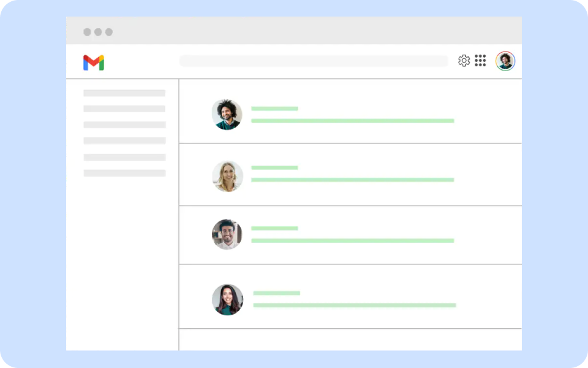Click the search mail bar
Screen dimensions: 588x368
tap(314, 61)
